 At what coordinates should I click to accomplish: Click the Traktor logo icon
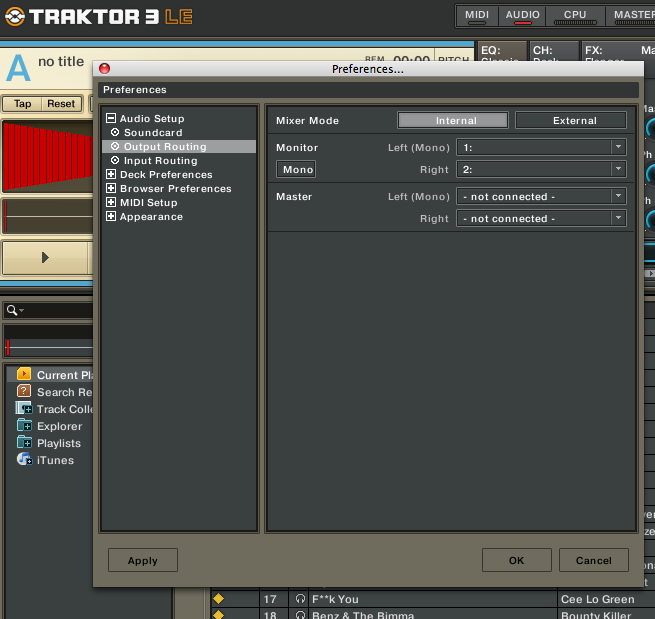15,17
